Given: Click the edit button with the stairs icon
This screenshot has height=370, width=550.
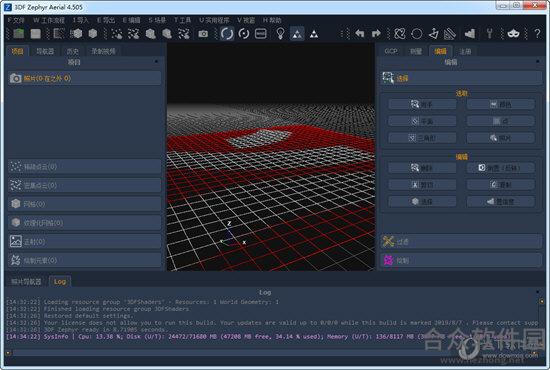Looking at the screenshot, I should (x=501, y=202).
